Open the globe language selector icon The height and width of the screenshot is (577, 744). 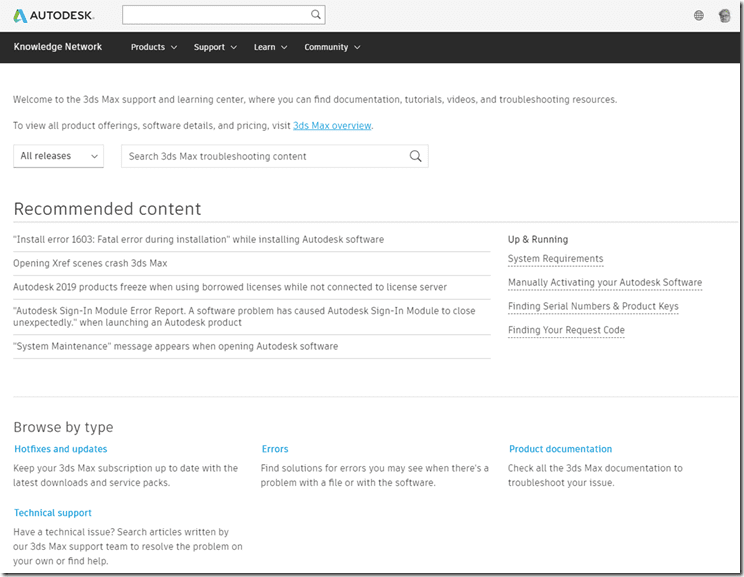tap(699, 16)
